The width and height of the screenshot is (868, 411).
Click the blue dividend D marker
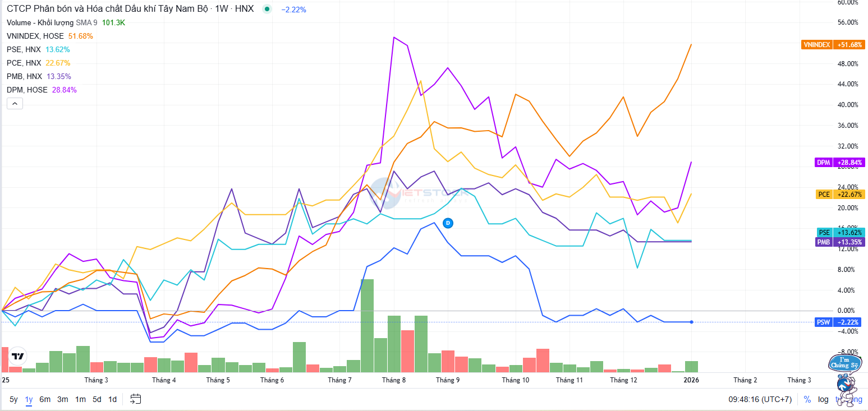pyautogui.click(x=448, y=223)
